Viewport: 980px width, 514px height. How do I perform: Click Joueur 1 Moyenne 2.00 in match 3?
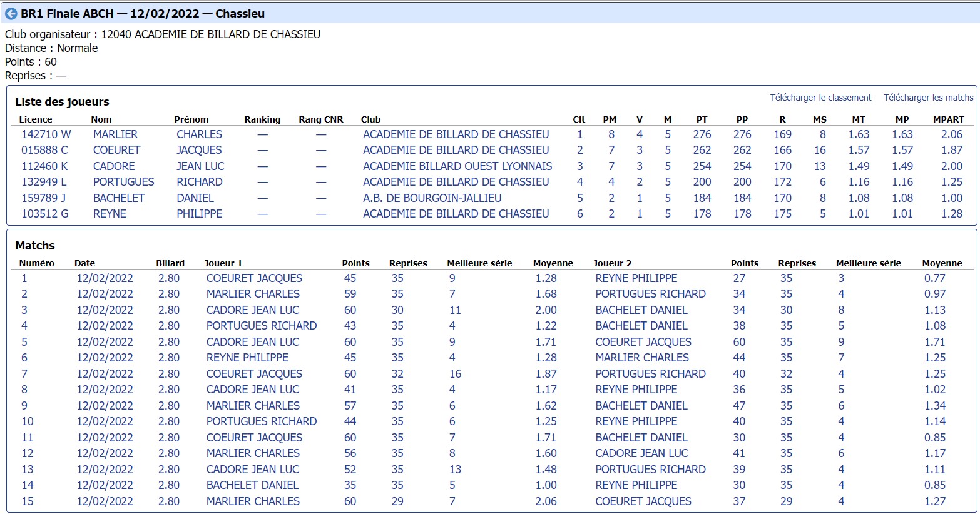[546, 310]
